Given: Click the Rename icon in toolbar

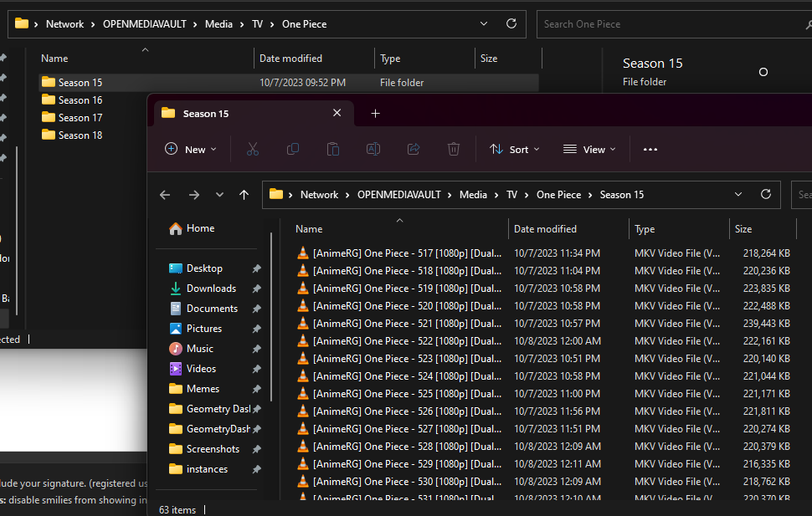Looking at the screenshot, I should tap(373, 149).
